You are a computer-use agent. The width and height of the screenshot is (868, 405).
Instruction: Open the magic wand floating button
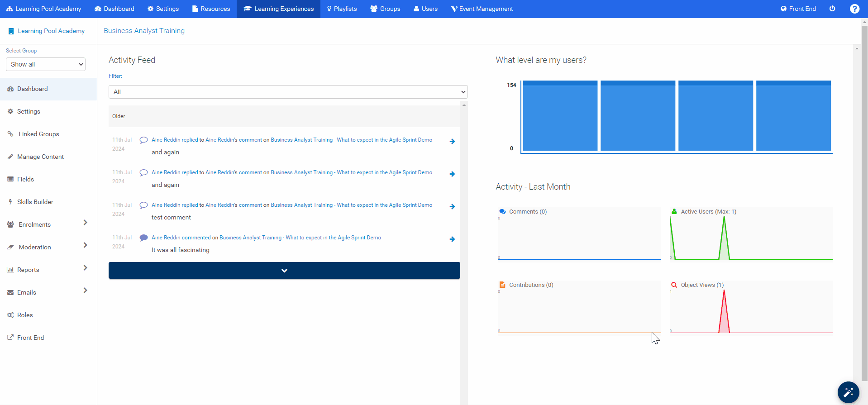click(x=848, y=392)
